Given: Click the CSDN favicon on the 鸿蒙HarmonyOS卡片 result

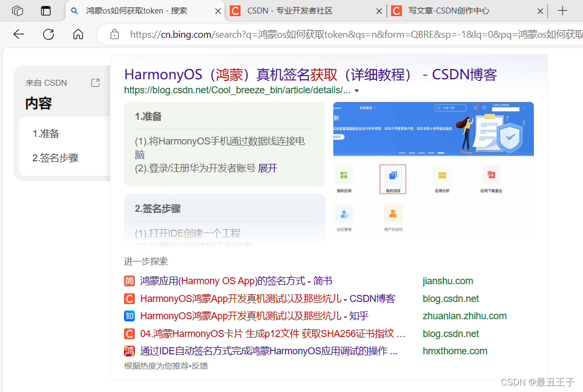Looking at the screenshot, I should [x=129, y=334].
